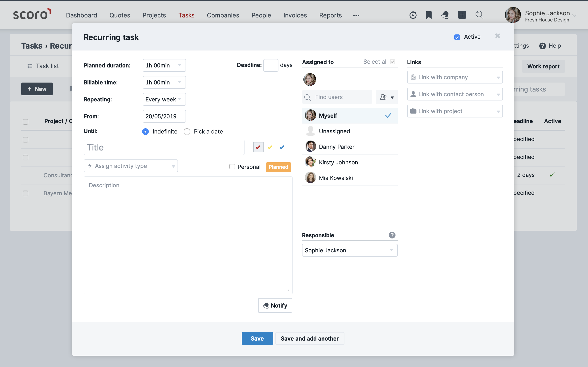Uncheck the Active checkbox
Screen dimensions: 588x367
coord(457,37)
